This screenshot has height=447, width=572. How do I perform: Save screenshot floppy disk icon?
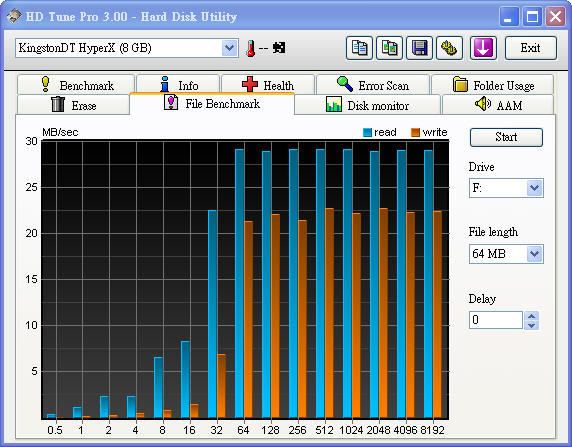(x=420, y=48)
